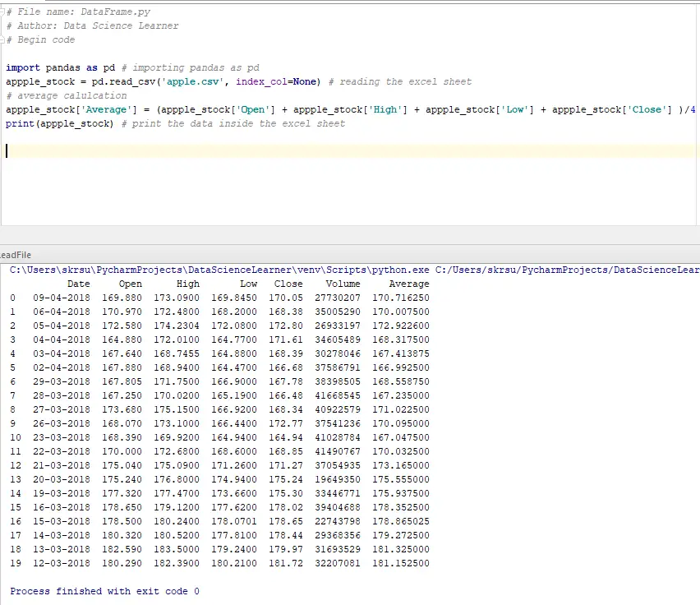Click the C:/Users/skrsu script path in console
Image resolution: width=700 pixels, height=605 pixels.
[x=567, y=270]
